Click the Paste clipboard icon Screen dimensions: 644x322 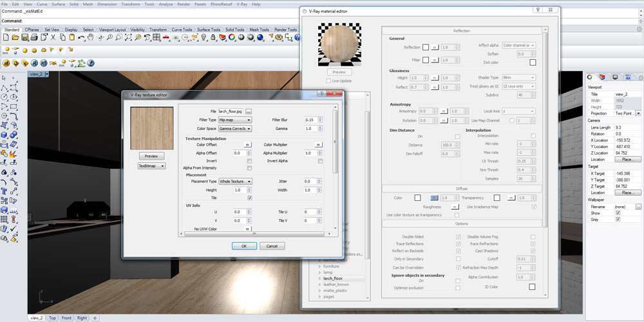tap(72, 37)
